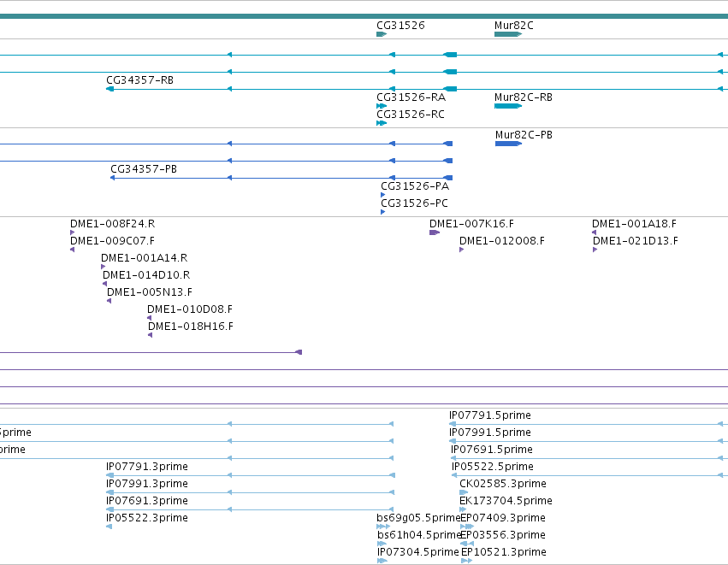Image resolution: width=728 pixels, height=565 pixels.
Task: Click the DME1-018H16.F label
Action: [191, 327]
